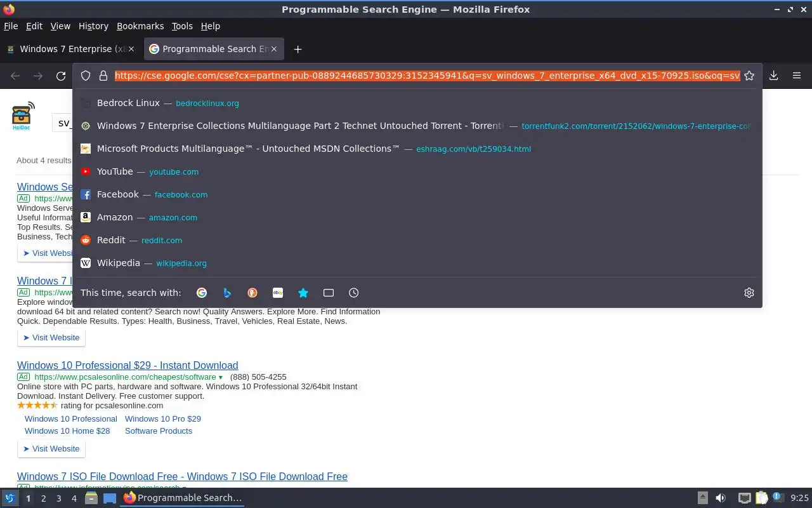Open the file manager from the taskbar
Screen dimensions: 812x508
tap(91, 498)
